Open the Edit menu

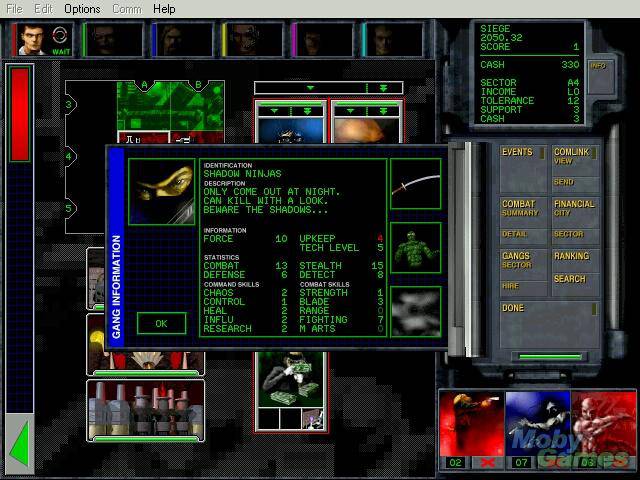(43, 9)
